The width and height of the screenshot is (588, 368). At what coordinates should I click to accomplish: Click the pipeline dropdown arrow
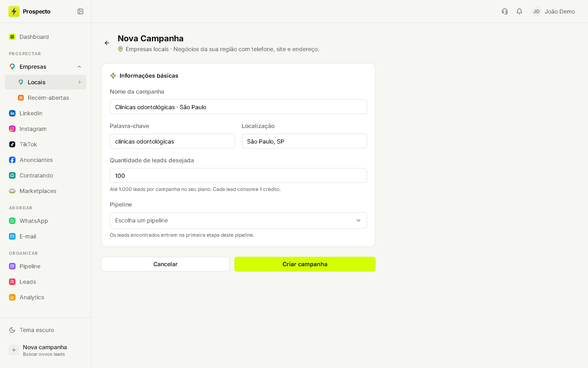point(358,221)
